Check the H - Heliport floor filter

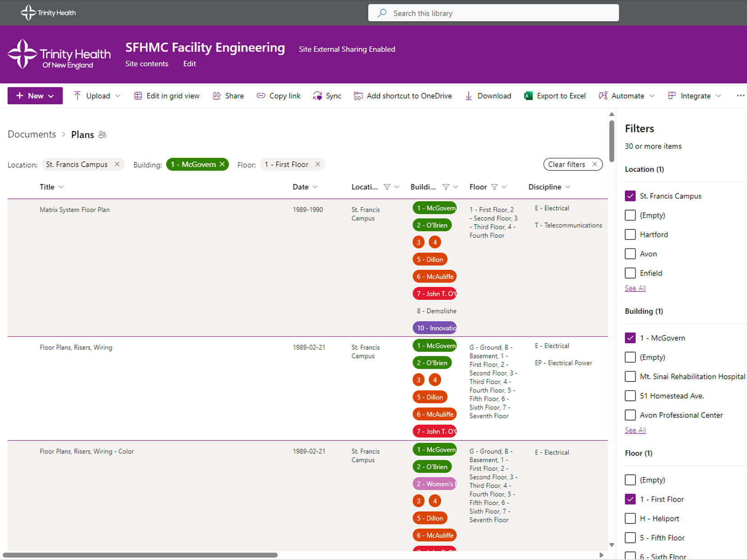[x=630, y=519]
